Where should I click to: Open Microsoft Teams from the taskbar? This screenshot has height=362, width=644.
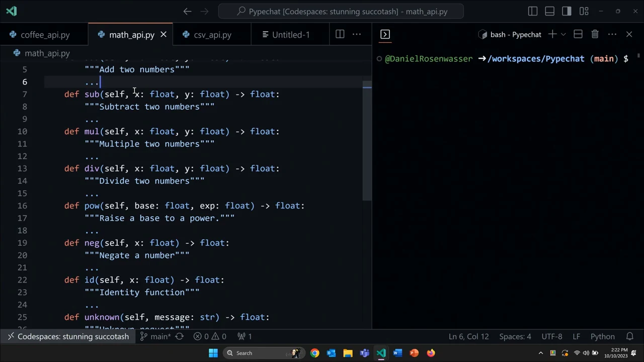(x=364, y=353)
